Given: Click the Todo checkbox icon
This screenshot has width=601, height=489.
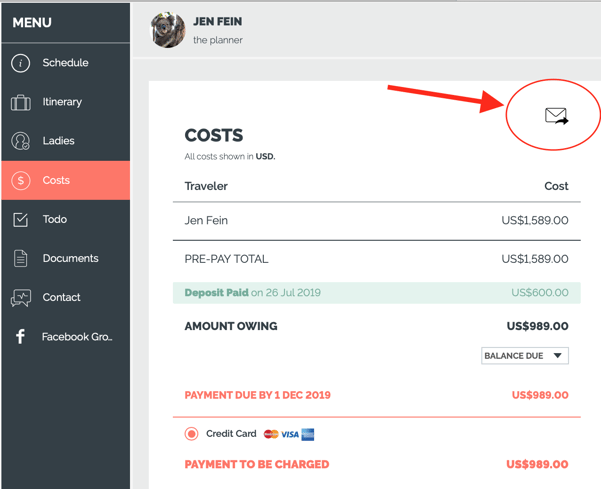Looking at the screenshot, I should tap(20, 220).
